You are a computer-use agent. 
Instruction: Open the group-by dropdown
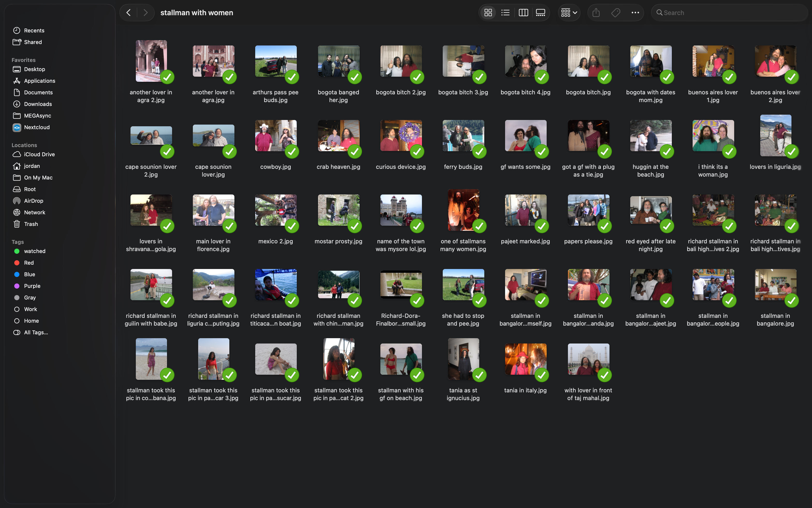coord(569,13)
